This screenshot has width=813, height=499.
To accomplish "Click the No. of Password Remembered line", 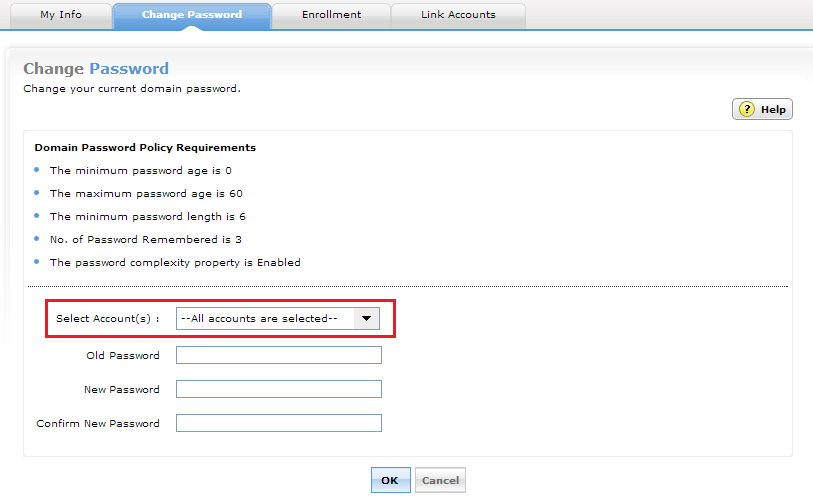I will (x=146, y=240).
